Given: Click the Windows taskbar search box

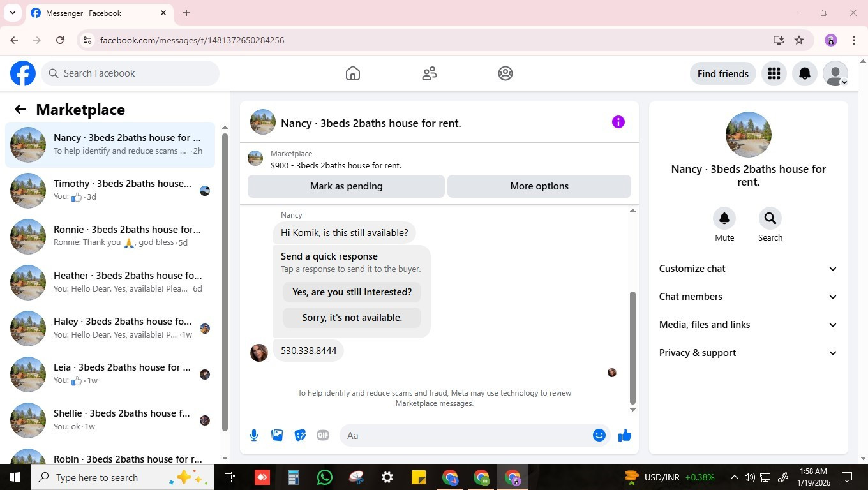Looking at the screenshot, I should coord(123,477).
